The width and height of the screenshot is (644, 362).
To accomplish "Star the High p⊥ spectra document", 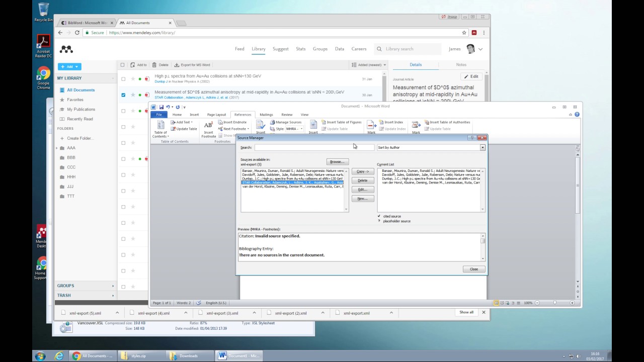I will (133, 79).
